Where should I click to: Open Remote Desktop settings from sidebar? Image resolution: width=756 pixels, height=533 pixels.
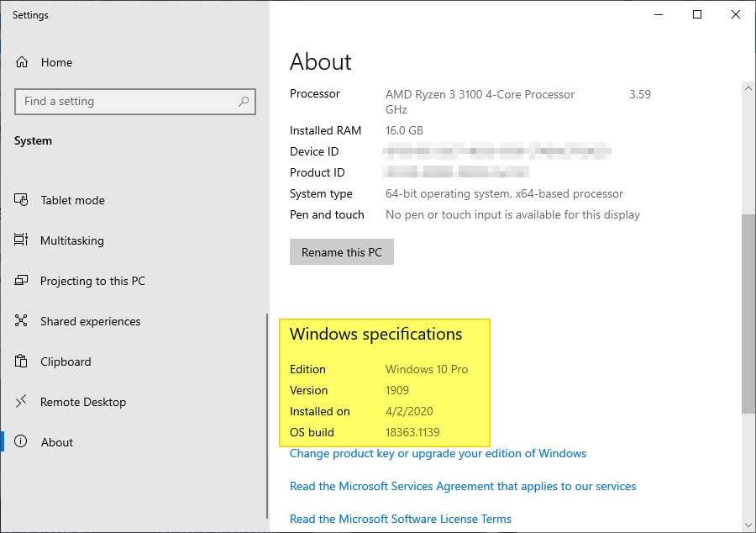tap(82, 402)
